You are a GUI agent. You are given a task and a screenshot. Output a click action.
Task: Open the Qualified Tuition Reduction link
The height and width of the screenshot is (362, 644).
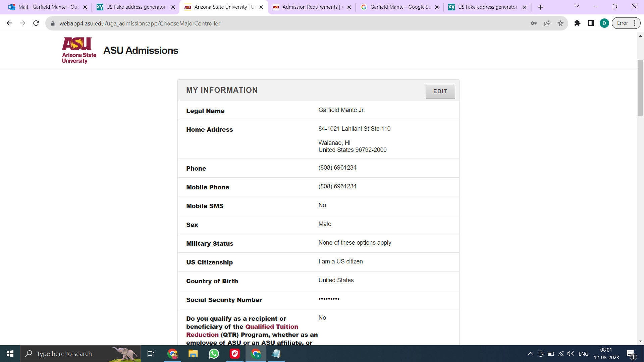271,327
